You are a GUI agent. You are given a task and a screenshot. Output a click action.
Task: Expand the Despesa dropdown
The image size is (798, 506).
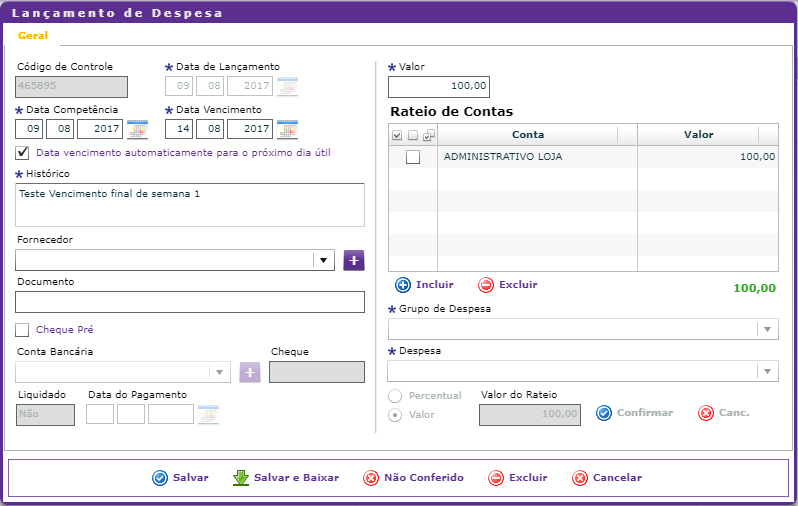pyautogui.click(x=767, y=371)
